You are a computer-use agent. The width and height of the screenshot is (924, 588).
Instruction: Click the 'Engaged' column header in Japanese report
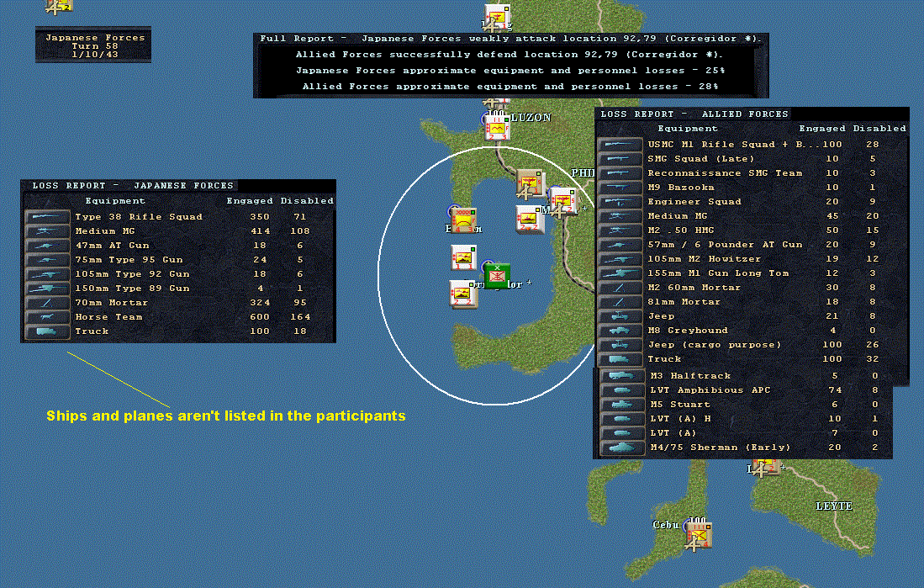pos(250,200)
